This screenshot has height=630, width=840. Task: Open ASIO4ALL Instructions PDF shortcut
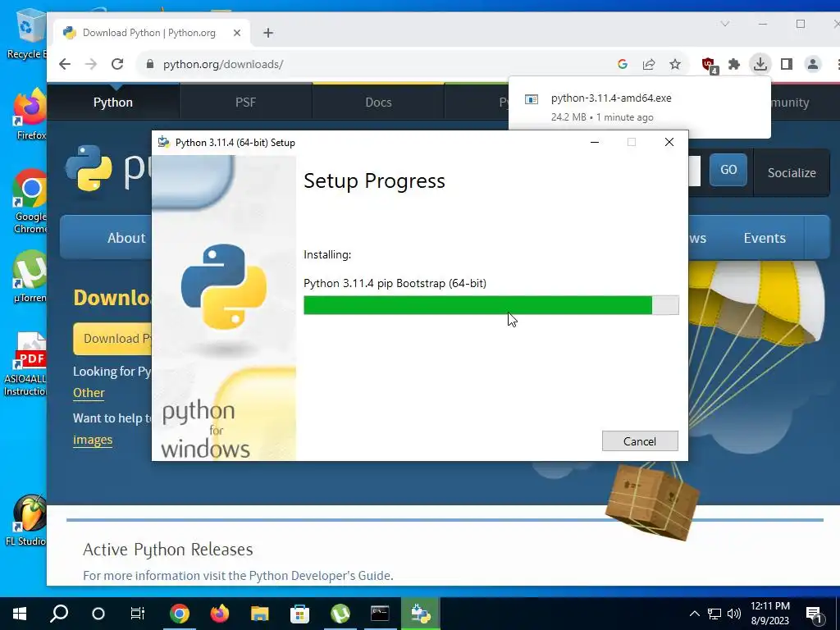pyautogui.click(x=25, y=363)
